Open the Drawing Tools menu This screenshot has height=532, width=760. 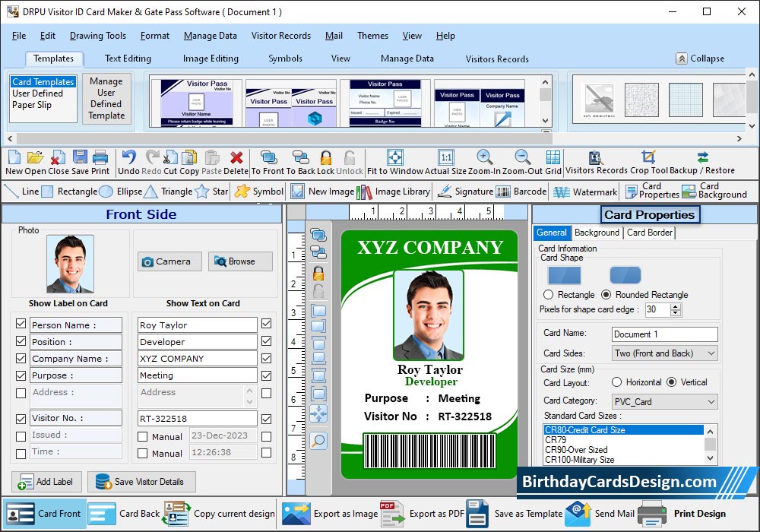click(x=98, y=36)
